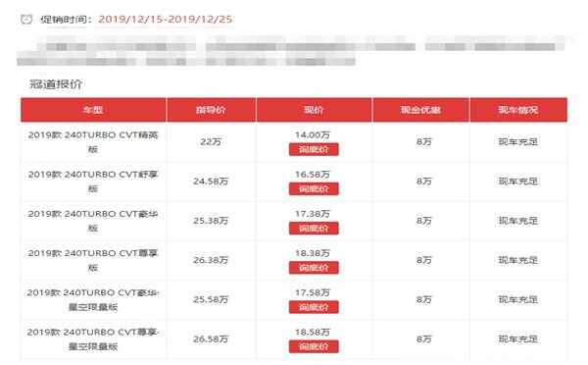Click 询底价 button under 18.58万
Screen dimensions: 588x365
[314, 346]
